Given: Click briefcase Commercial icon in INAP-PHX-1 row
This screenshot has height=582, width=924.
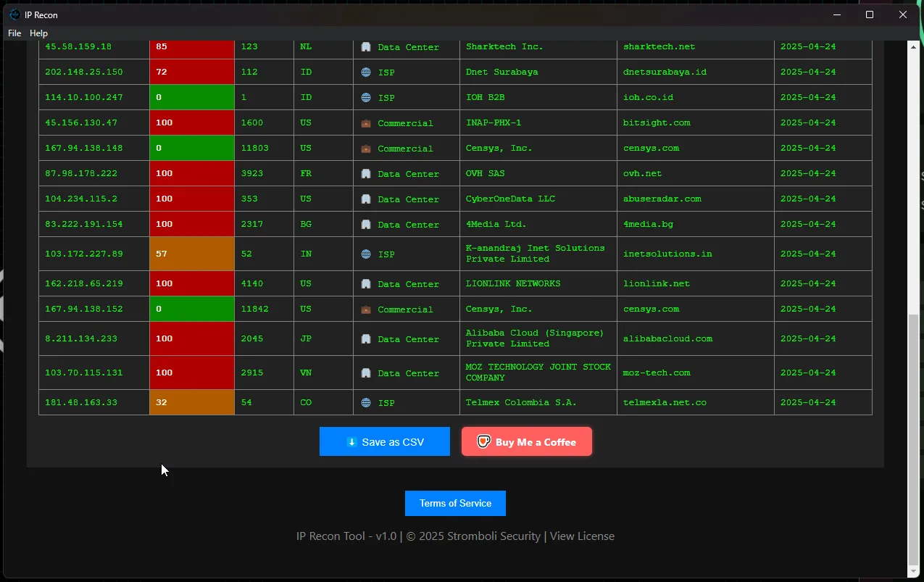Looking at the screenshot, I should pos(366,123).
